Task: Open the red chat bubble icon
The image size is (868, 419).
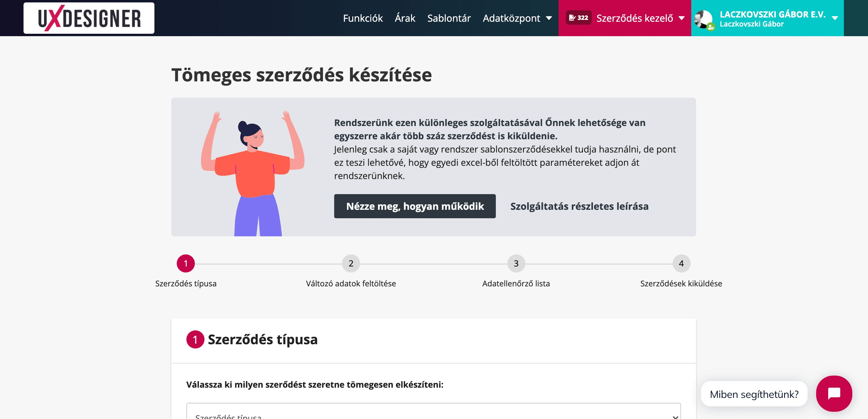Action: click(x=834, y=393)
